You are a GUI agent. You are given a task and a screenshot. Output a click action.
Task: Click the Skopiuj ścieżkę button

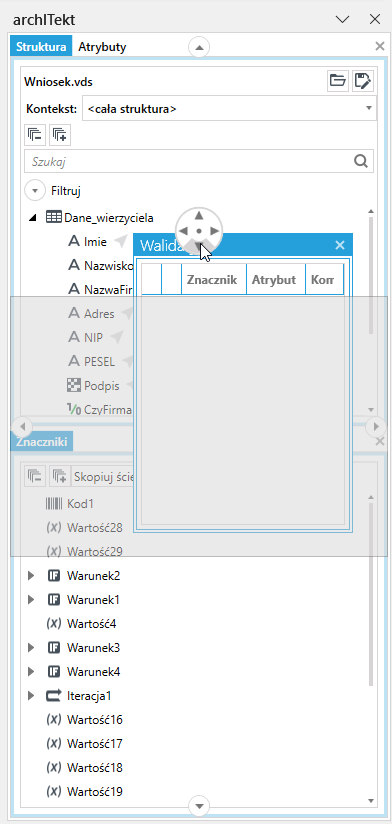(x=103, y=476)
